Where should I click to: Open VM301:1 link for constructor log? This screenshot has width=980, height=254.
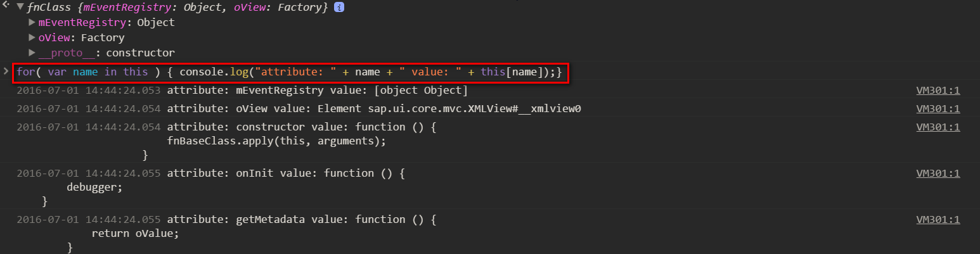point(938,127)
